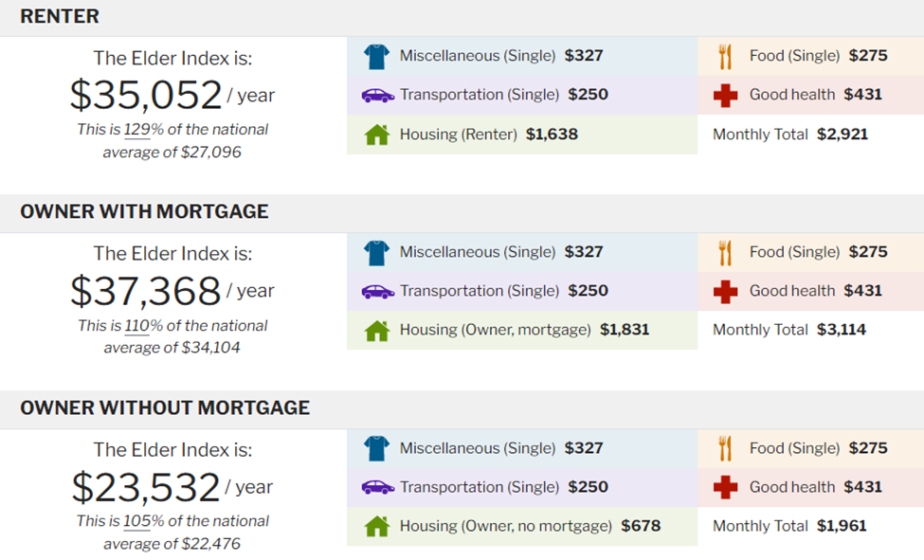Click the red cross icon in Owner With Mortgage section
Screen dimensions: 924x560
coord(725,291)
